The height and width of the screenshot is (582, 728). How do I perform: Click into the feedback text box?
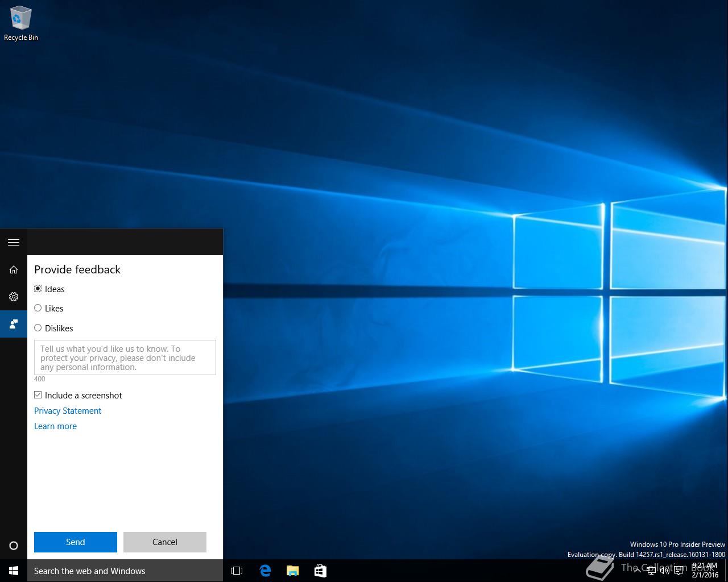(125, 357)
